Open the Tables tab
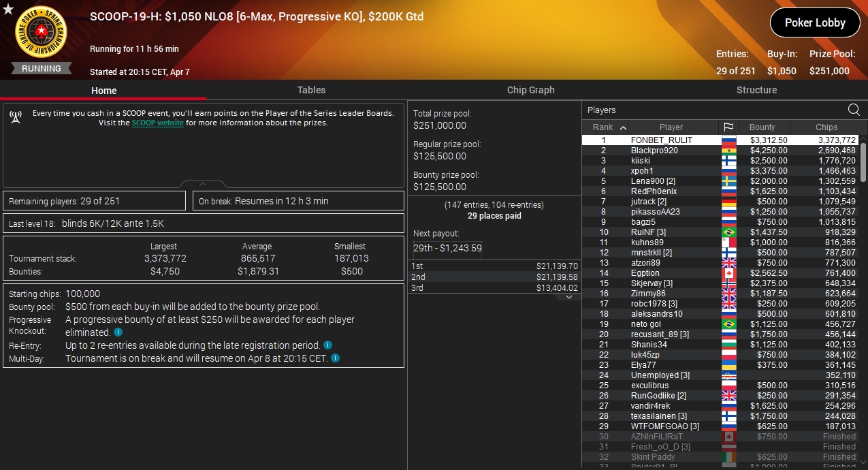This screenshot has height=470, width=868. [x=311, y=90]
